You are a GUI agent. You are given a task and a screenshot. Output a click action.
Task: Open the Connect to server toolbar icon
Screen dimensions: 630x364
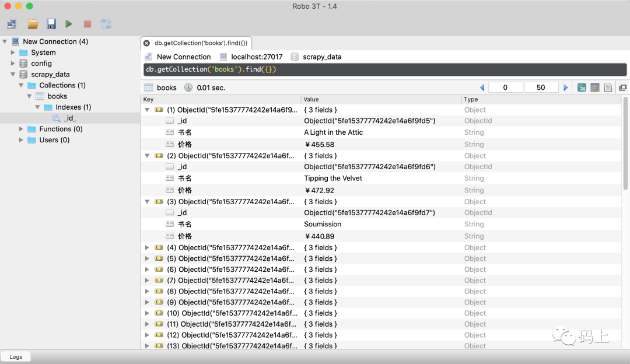12,24
